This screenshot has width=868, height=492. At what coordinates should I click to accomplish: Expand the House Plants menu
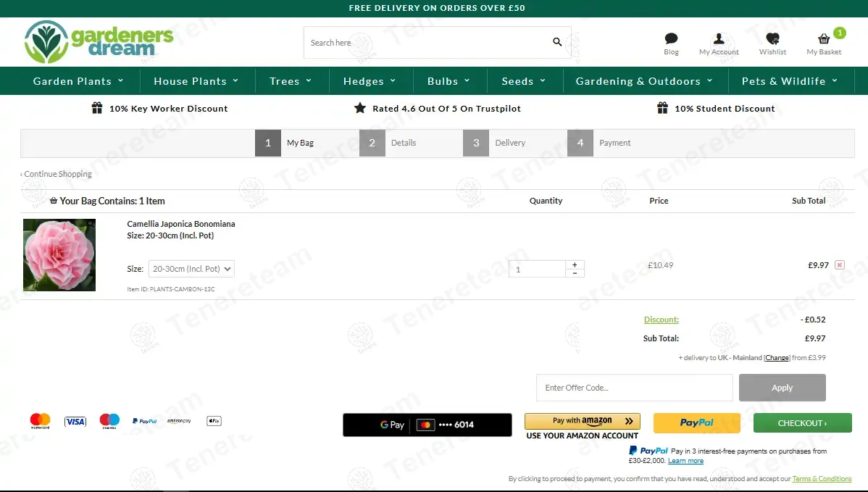pos(196,81)
